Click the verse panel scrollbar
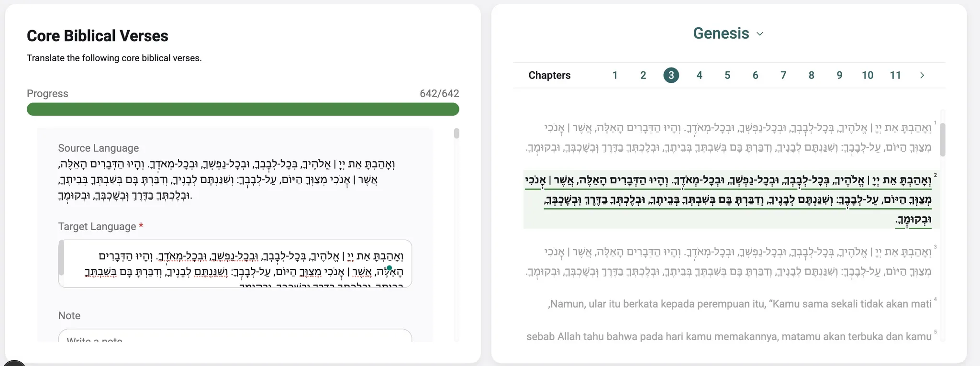This screenshot has width=980, height=366. [x=943, y=140]
